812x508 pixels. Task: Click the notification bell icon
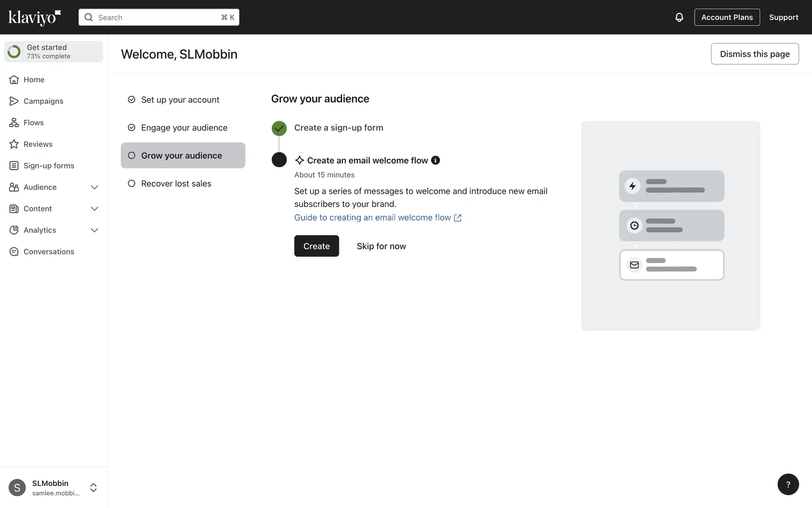pos(679,17)
